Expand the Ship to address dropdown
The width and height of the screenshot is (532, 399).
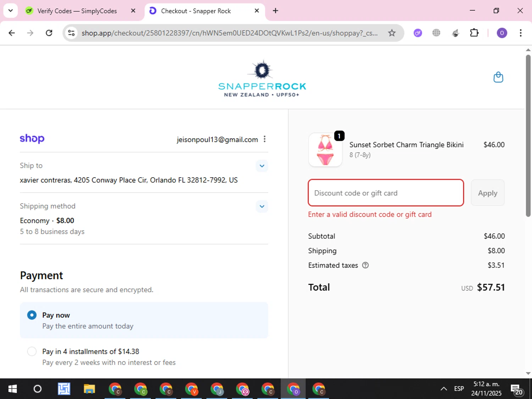[x=262, y=166]
